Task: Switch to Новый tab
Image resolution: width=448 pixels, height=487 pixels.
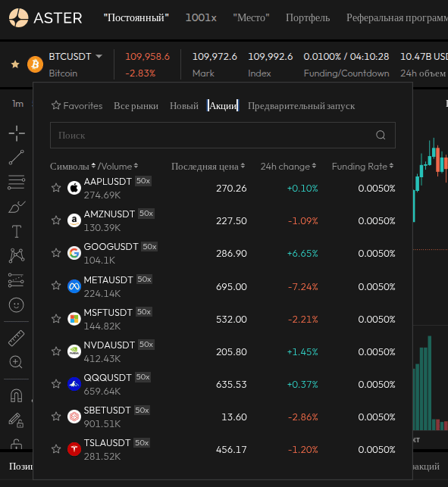Action: [x=184, y=106]
